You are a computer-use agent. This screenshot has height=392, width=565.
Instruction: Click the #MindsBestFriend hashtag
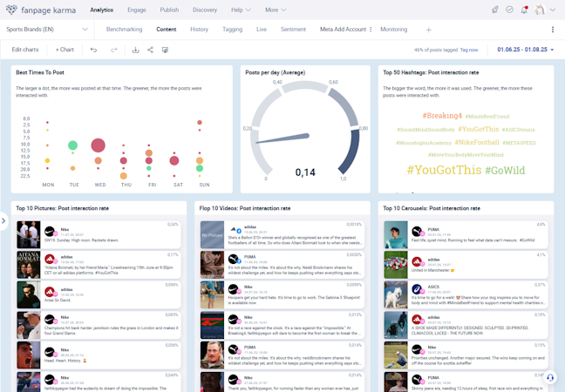click(x=487, y=117)
